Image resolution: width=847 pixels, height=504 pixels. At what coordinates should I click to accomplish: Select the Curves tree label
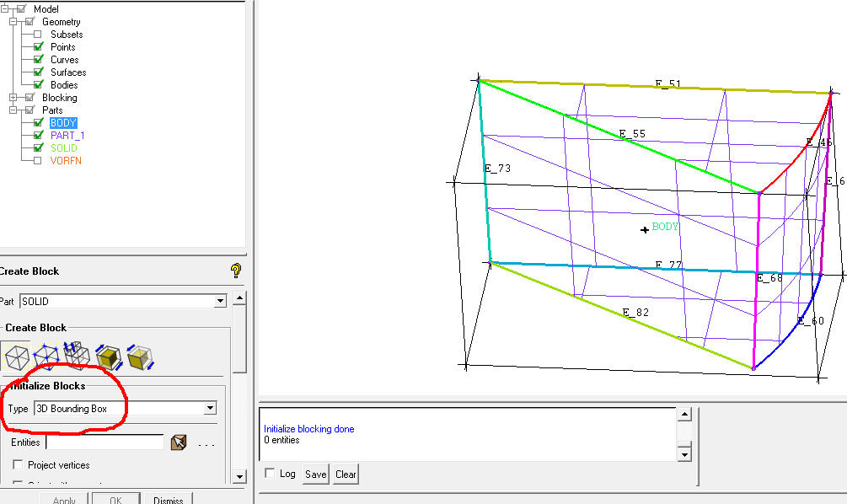point(64,60)
